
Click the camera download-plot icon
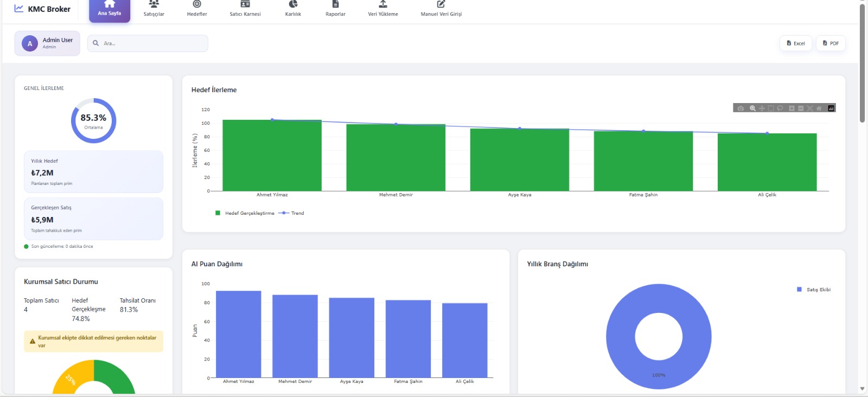(741, 108)
